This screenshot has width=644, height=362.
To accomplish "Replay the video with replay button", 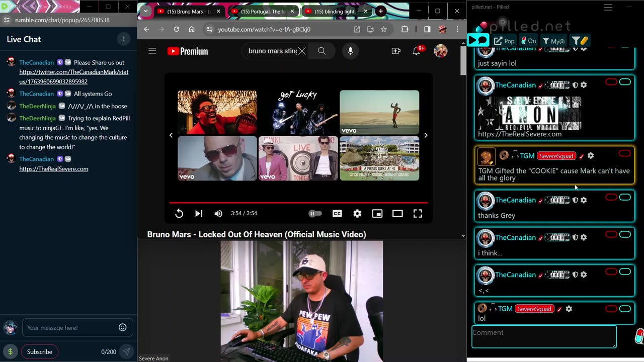I will point(179,214).
